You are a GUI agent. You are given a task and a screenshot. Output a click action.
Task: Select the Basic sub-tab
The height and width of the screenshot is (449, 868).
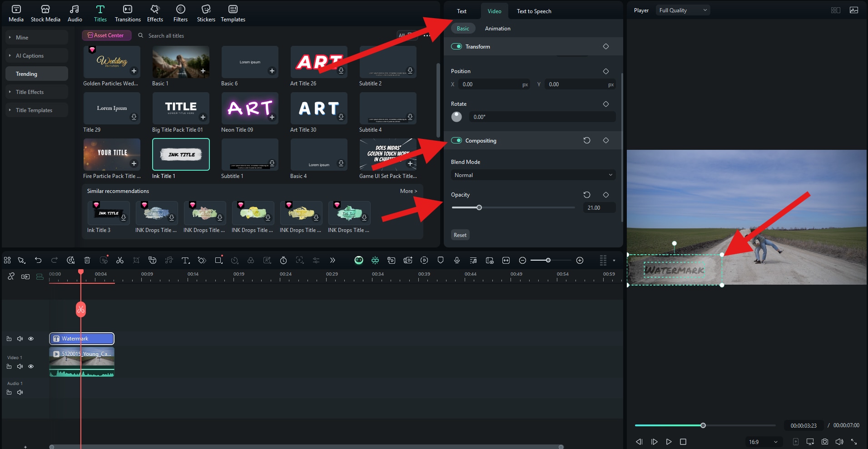(463, 29)
